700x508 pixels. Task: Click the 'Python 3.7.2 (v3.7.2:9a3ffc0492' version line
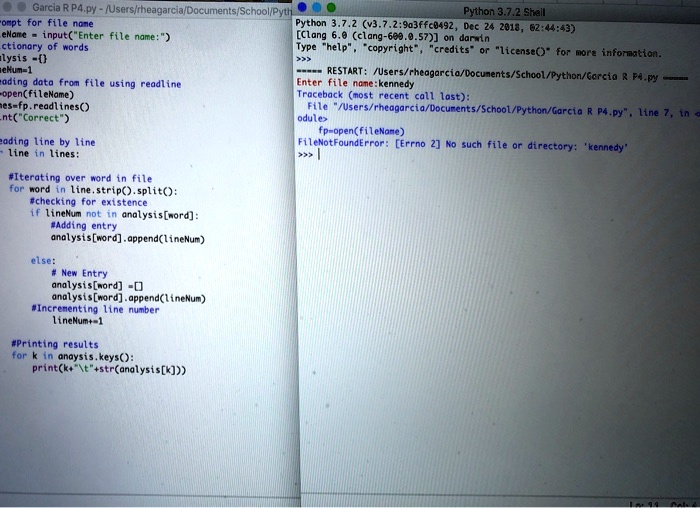pos(435,25)
